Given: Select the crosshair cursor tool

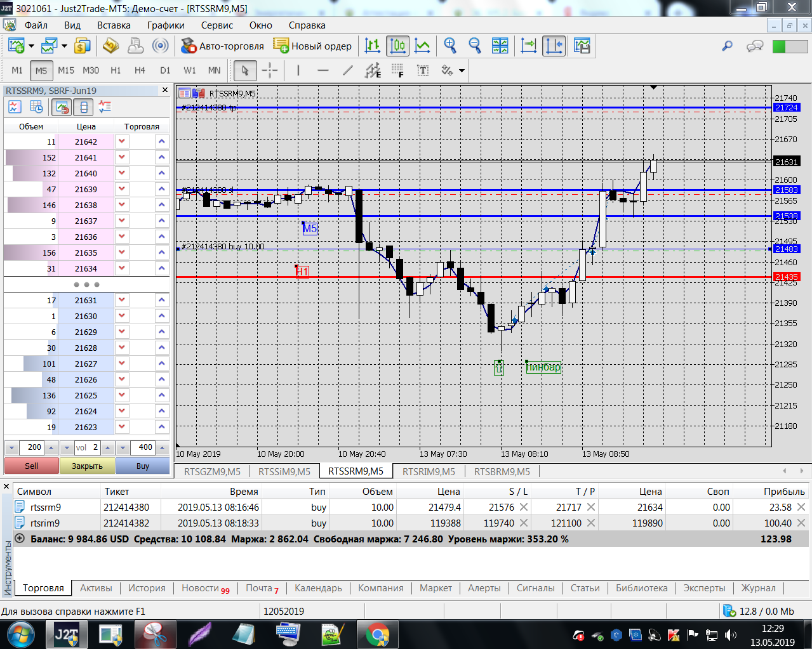Looking at the screenshot, I should click(x=270, y=70).
